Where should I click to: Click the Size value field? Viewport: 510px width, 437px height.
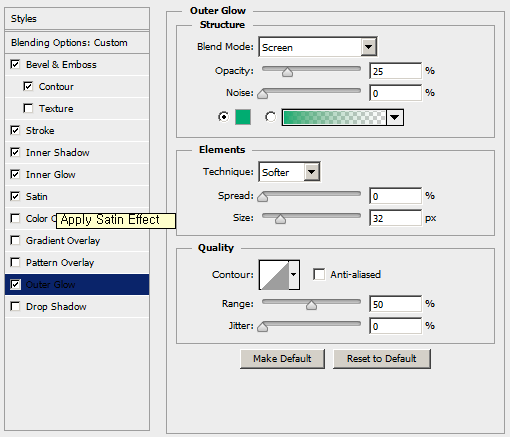coord(395,218)
